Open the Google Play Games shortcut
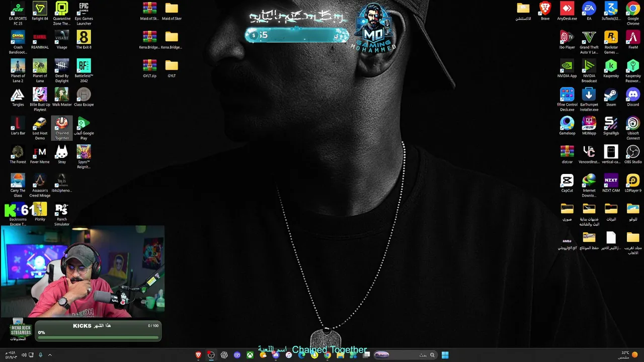 point(84,128)
